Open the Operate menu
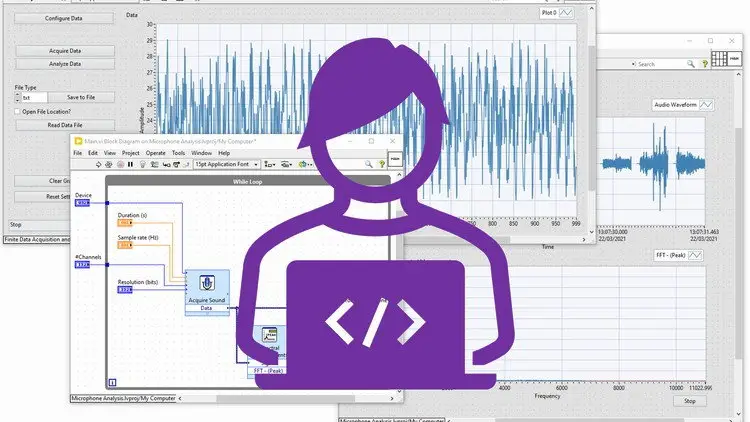 click(155, 153)
